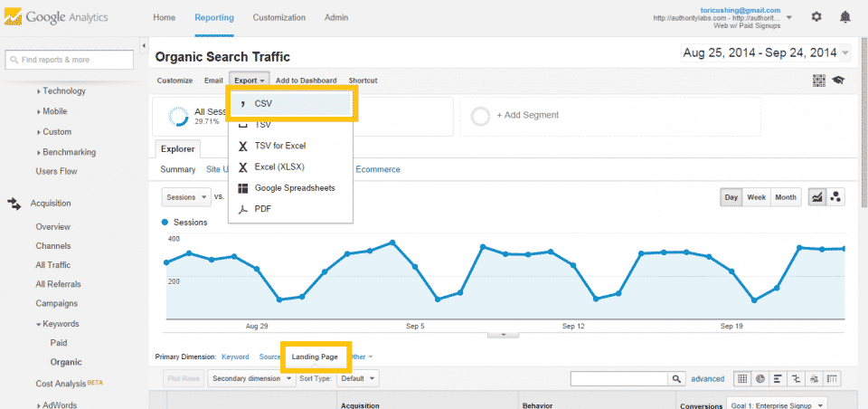Switch to line chart view

(816, 196)
